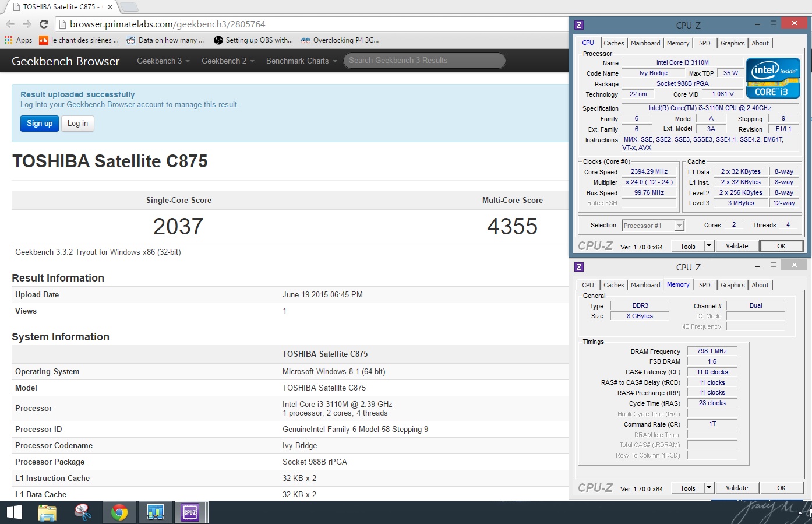Open Google Chrome from the taskbar
Image resolution: width=812 pixels, height=524 pixels.
coord(119,512)
